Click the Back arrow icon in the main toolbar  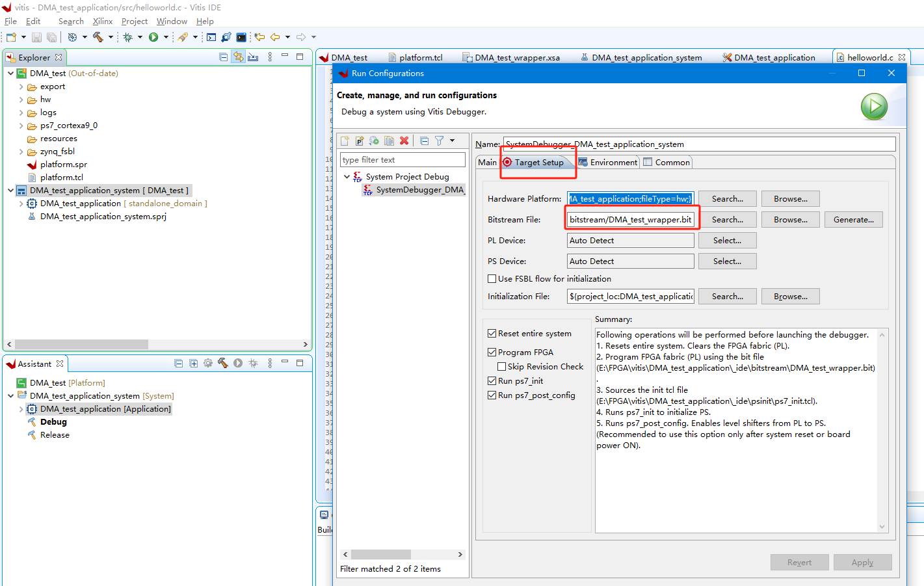(x=275, y=37)
